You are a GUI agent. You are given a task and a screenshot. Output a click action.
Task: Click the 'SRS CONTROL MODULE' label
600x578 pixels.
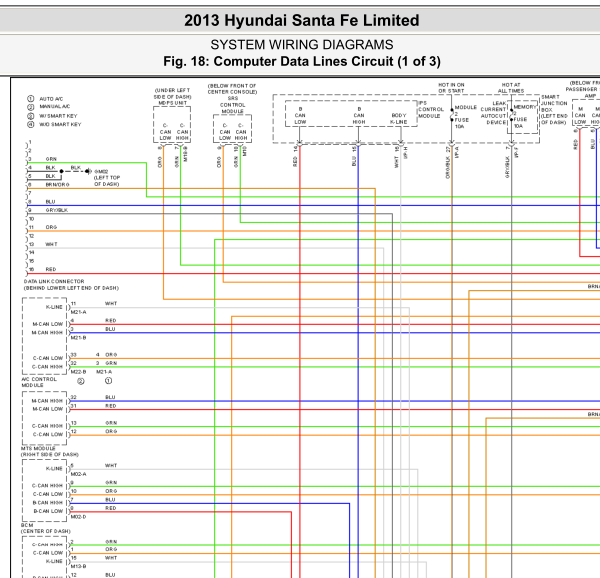[232, 105]
